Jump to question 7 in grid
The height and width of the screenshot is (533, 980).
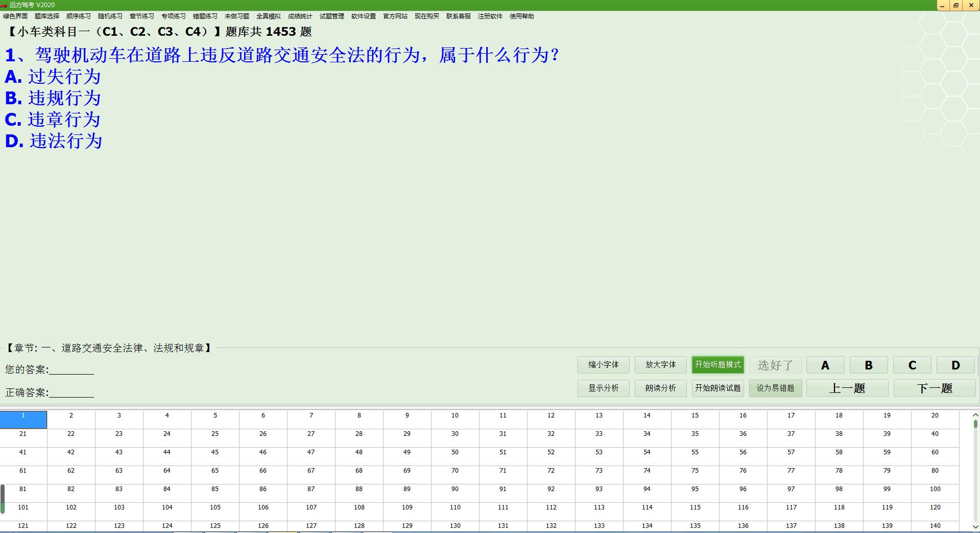(x=311, y=420)
